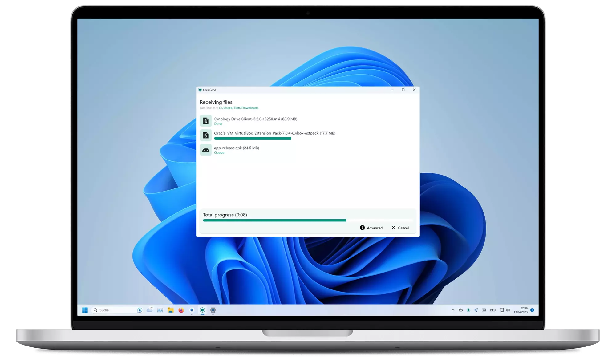Viewport: 616px width, 364px height.
Task: Select the Synology Drive Client done status
Action: 218,124
